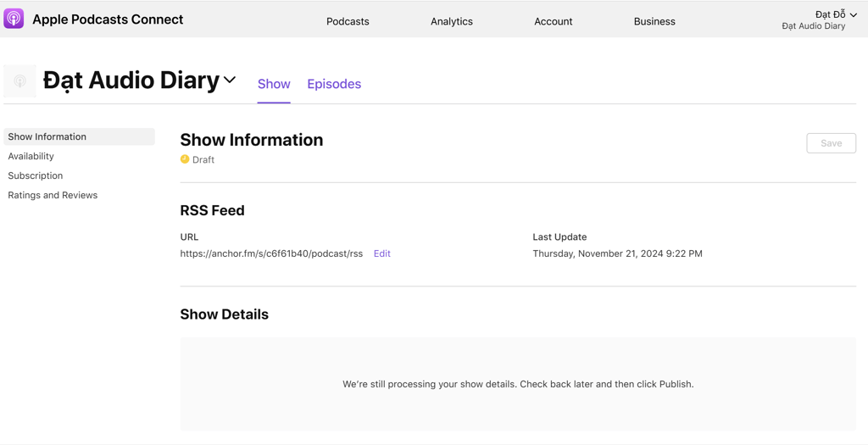The height and width of the screenshot is (445, 868).
Task: Open Availability in the sidebar
Action: point(31,156)
